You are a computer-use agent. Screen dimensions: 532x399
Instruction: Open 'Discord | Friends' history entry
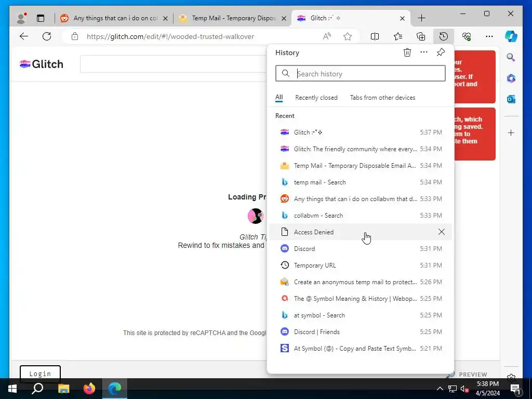[x=361, y=332]
